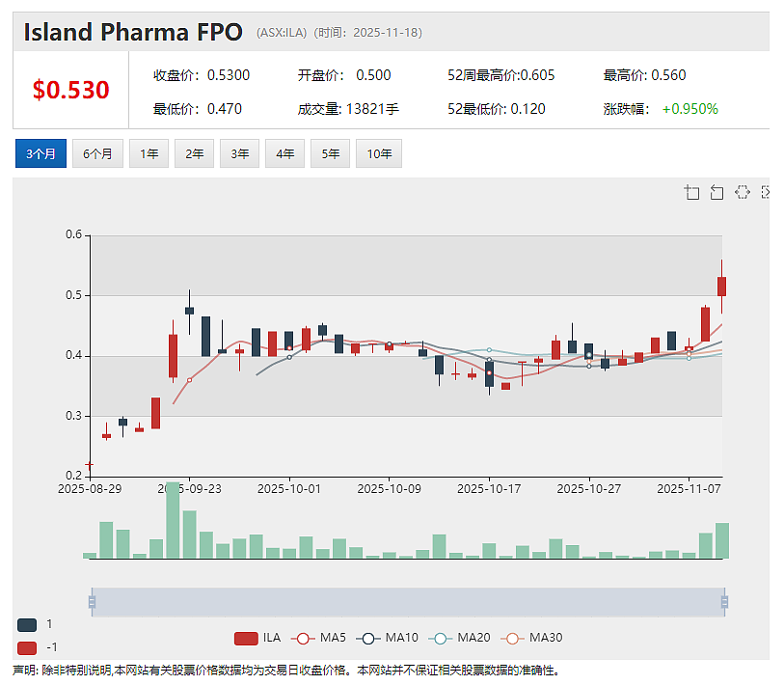
Task: Activate the area zoom tool icon
Action: (x=692, y=192)
